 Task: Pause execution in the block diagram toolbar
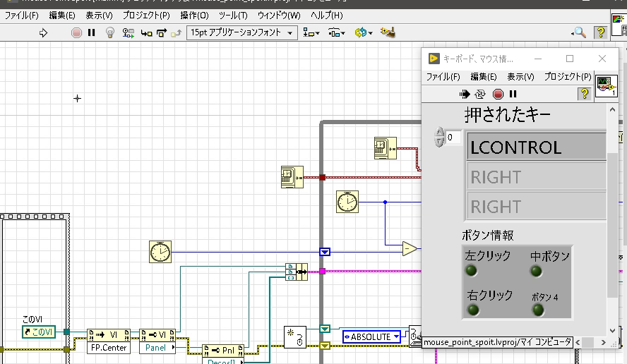[92, 32]
